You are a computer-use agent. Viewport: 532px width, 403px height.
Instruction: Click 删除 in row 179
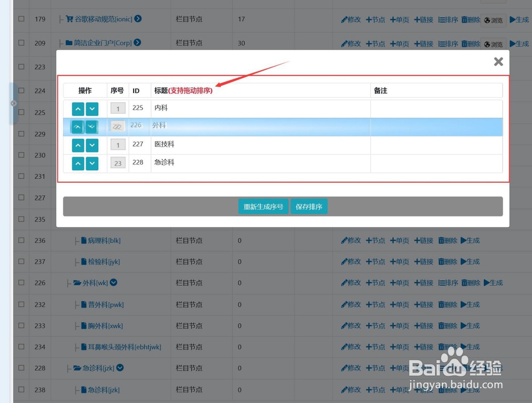(471, 20)
